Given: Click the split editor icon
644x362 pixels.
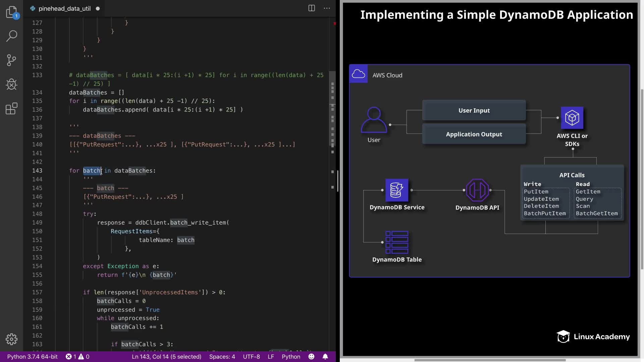Looking at the screenshot, I should [312, 8].
